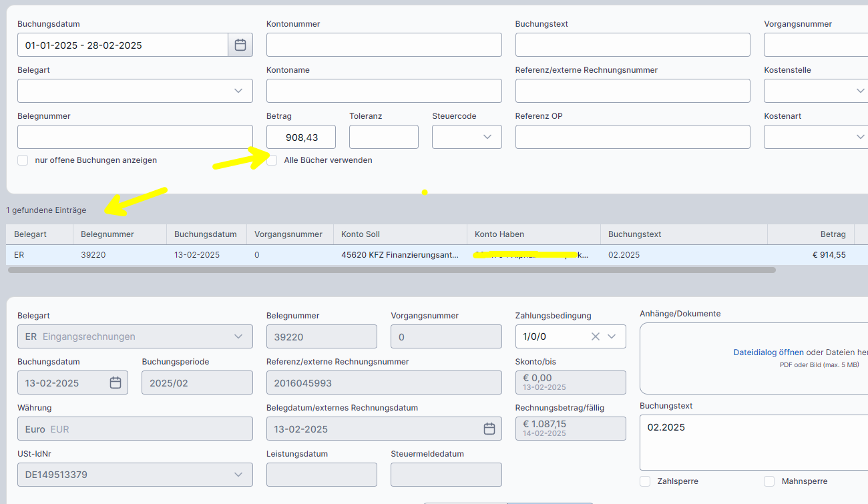Click into the Betrag filter field
Image resolution: width=868 pixels, height=504 pixels.
coord(300,137)
